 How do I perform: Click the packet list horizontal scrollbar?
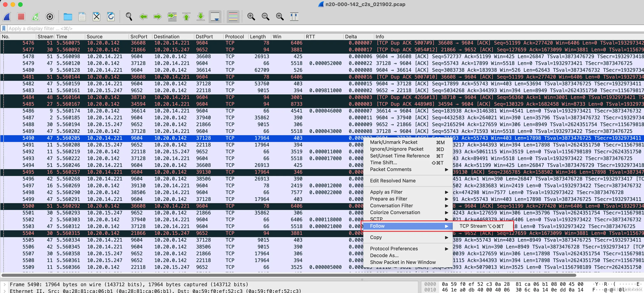289,275
